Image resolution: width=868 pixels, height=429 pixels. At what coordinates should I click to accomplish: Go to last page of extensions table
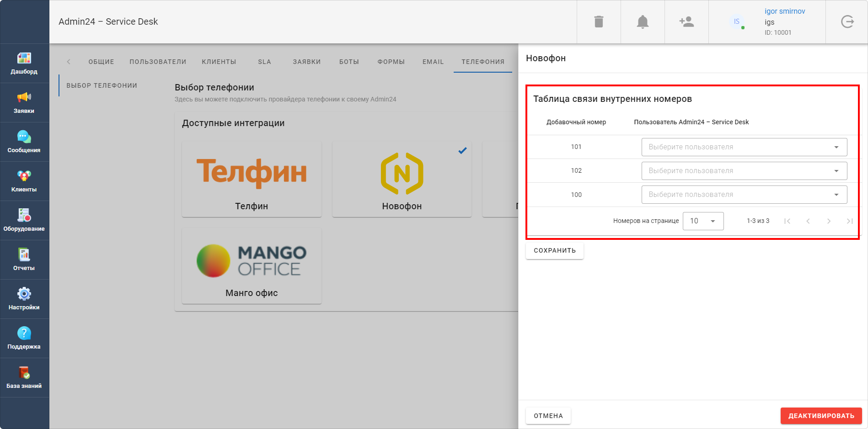[x=850, y=221]
